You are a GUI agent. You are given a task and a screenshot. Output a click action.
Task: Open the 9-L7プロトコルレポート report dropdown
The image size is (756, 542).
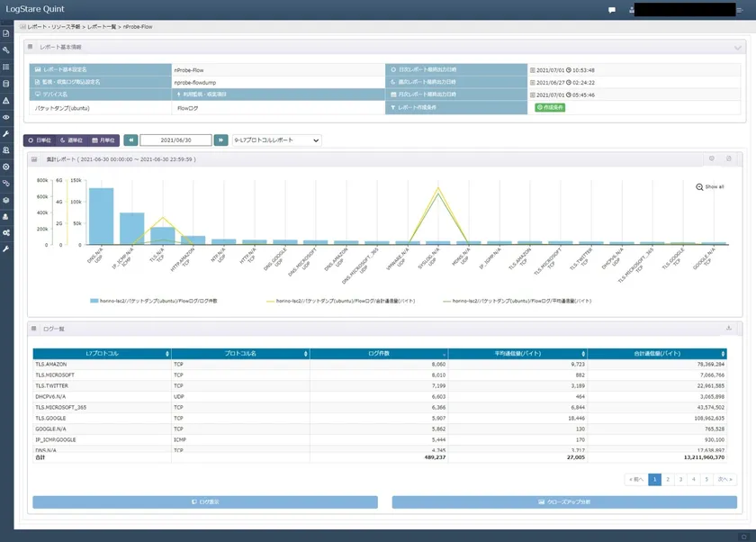276,140
